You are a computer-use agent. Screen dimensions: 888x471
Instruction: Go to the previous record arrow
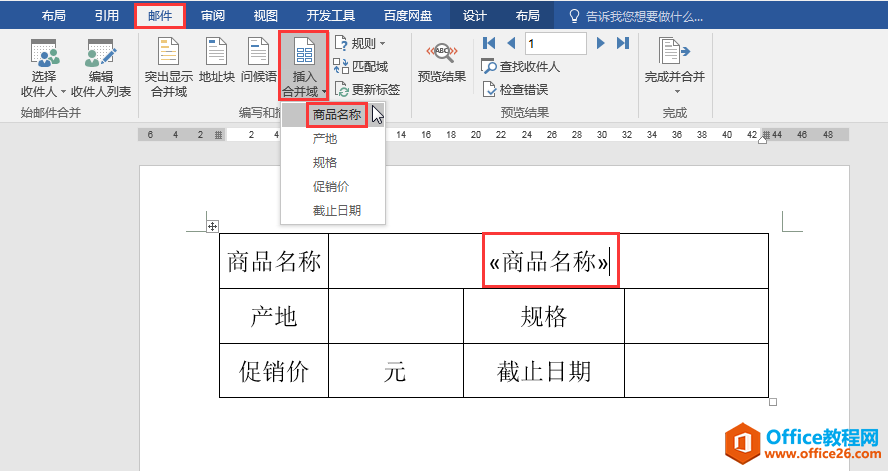pyautogui.click(x=511, y=43)
